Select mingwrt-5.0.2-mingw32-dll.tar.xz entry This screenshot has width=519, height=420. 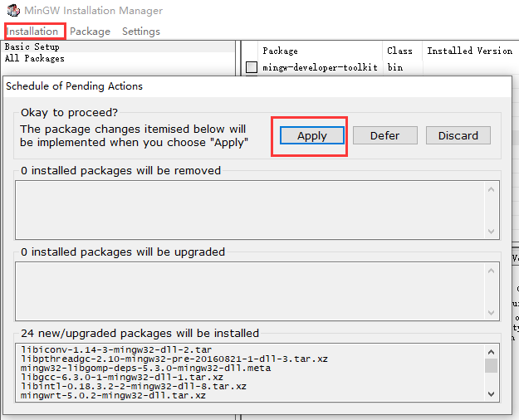[x=113, y=395]
